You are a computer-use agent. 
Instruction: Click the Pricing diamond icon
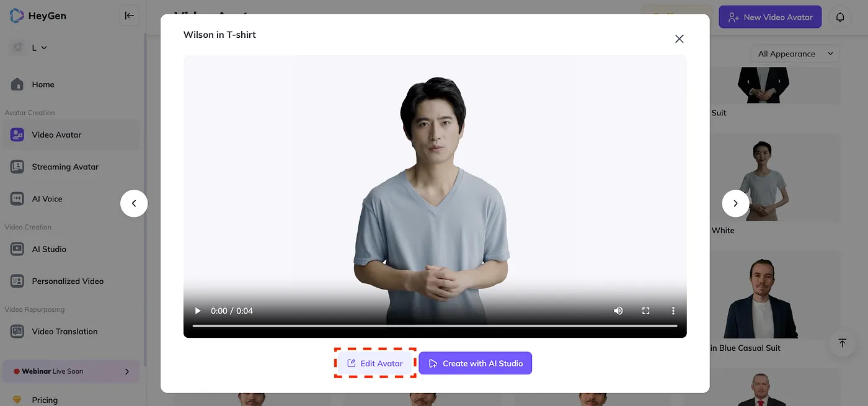(x=17, y=400)
